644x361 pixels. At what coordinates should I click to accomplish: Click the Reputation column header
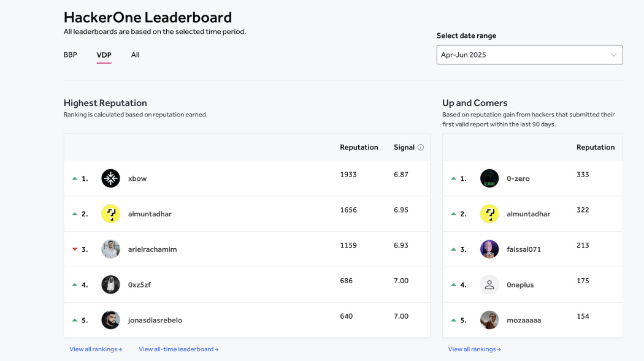[359, 147]
